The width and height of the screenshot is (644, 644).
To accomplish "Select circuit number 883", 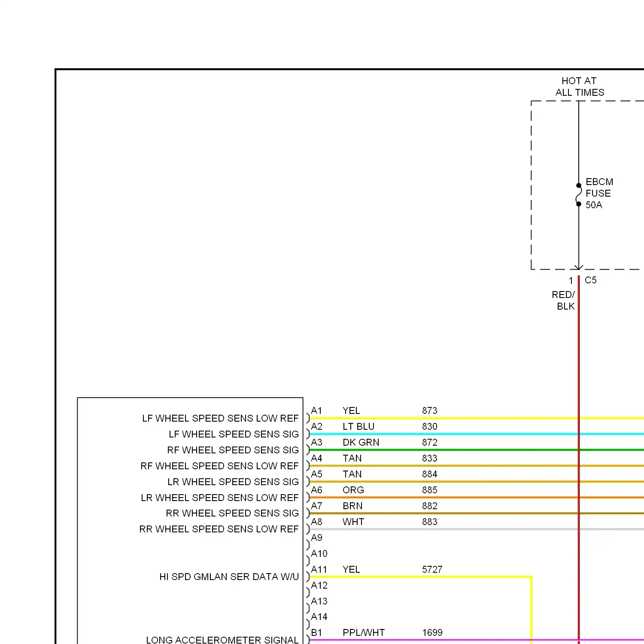I will pos(429,522).
